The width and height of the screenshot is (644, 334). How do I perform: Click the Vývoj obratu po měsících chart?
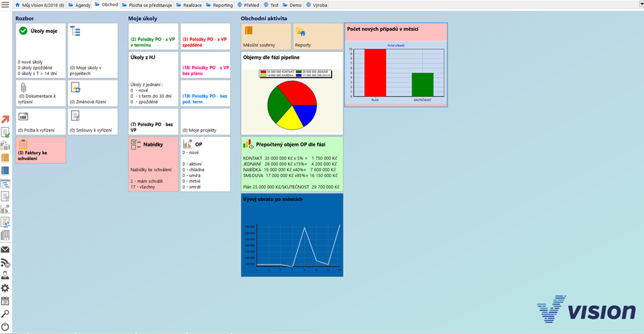[x=292, y=239]
